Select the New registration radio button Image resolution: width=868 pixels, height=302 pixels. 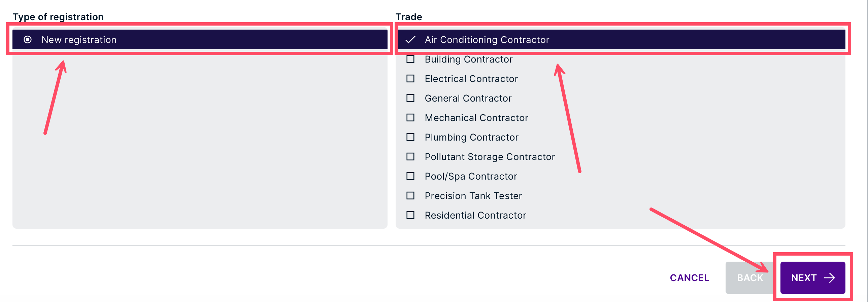pyautogui.click(x=28, y=40)
